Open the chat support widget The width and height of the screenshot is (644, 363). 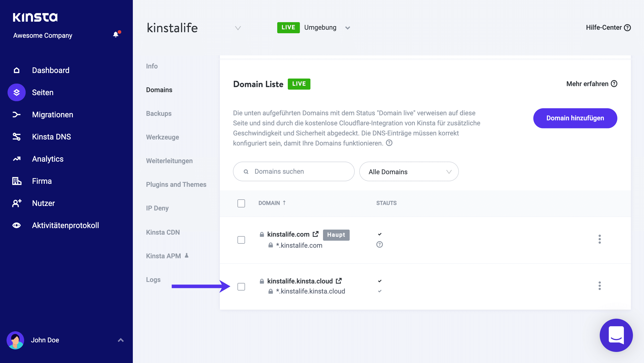(x=616, y=335)
